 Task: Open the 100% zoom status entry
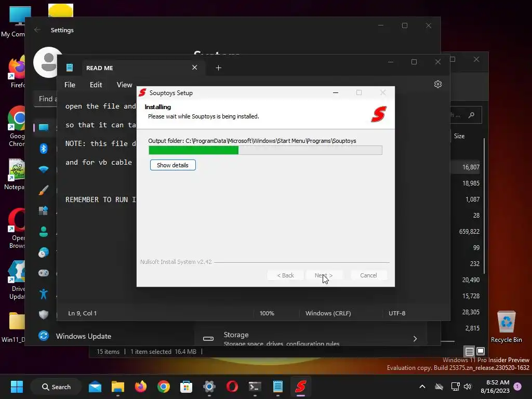(267, 313)
